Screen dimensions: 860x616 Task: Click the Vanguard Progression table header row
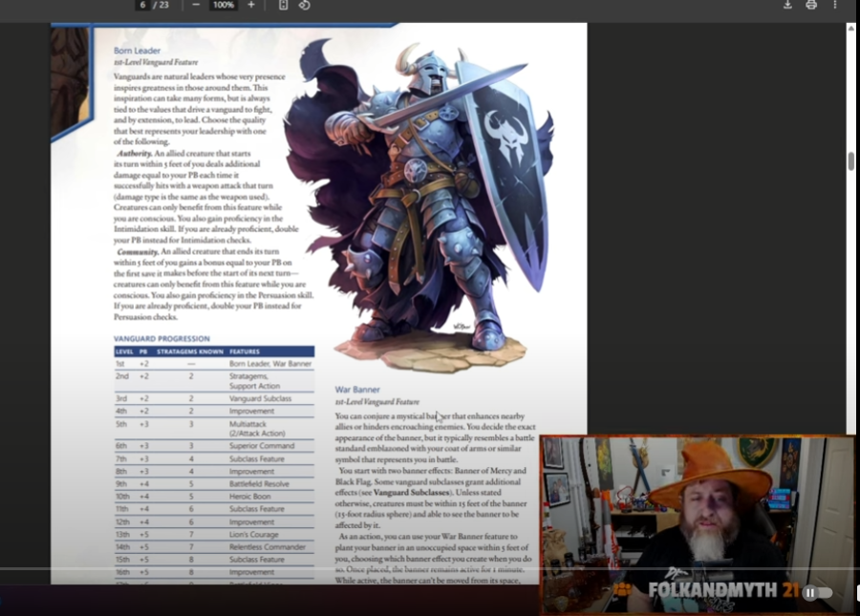tap(214, 351)
